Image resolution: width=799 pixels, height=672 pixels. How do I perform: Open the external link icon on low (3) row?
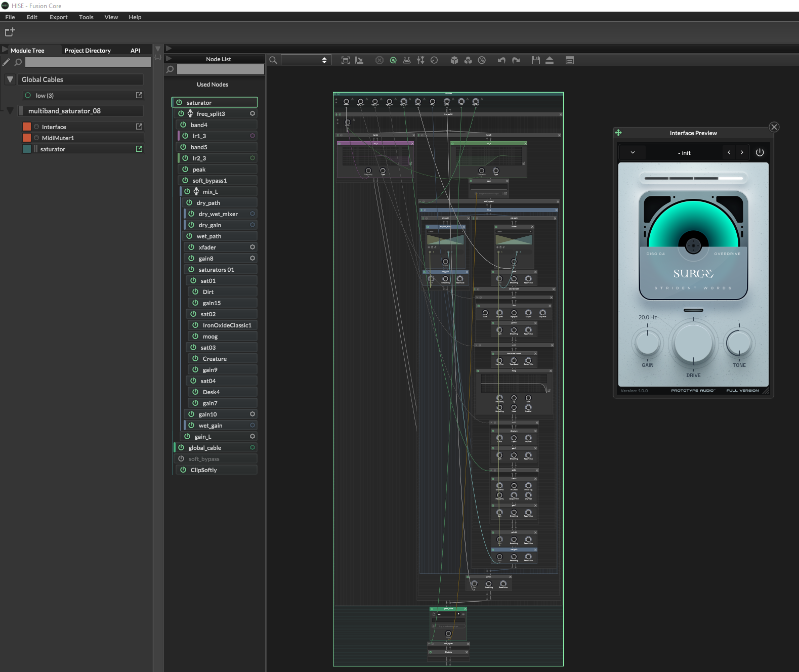[139, 95]
